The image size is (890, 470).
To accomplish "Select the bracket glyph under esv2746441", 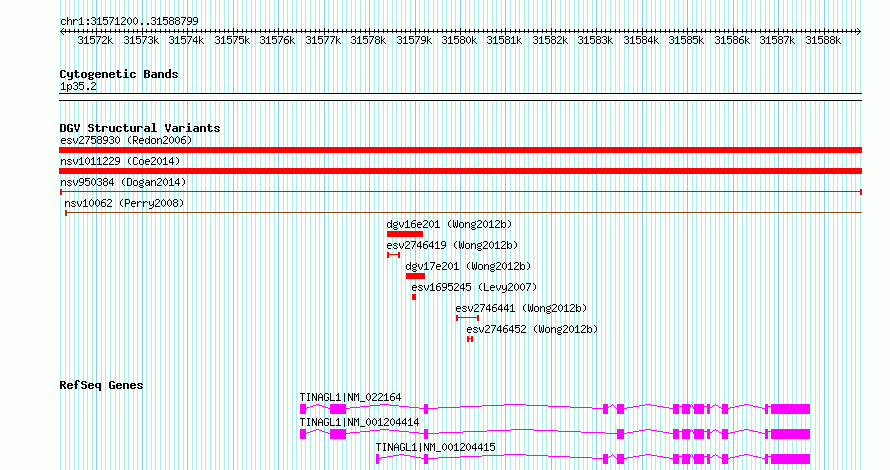I will click(467, 318).
